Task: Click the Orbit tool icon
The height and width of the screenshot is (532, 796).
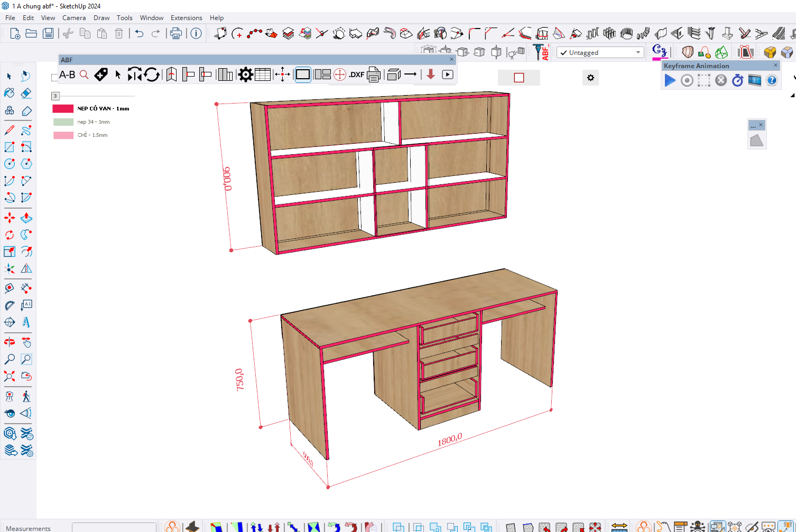Action: pos(10,342)
